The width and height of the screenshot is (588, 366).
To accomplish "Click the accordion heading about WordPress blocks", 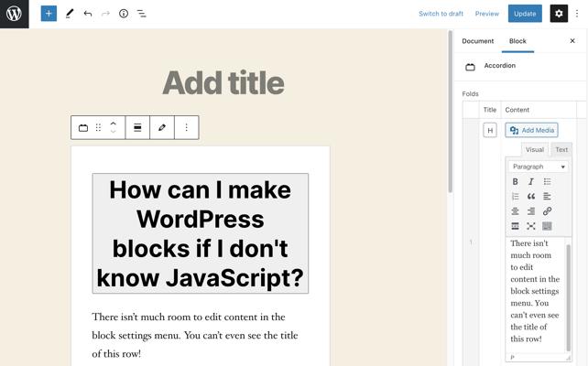I will [x=201, y=233].
